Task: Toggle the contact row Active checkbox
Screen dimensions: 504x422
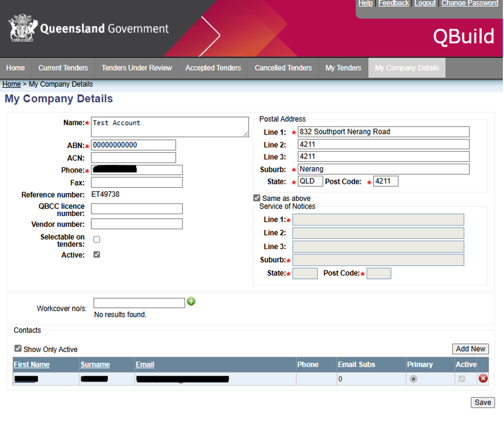Action: click(462, 379)
